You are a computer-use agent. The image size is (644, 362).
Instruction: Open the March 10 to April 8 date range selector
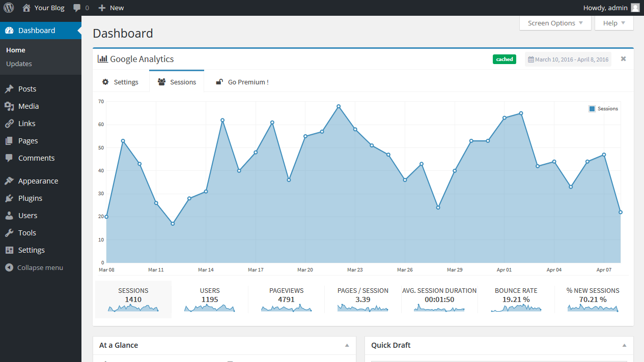pos(568,59)
